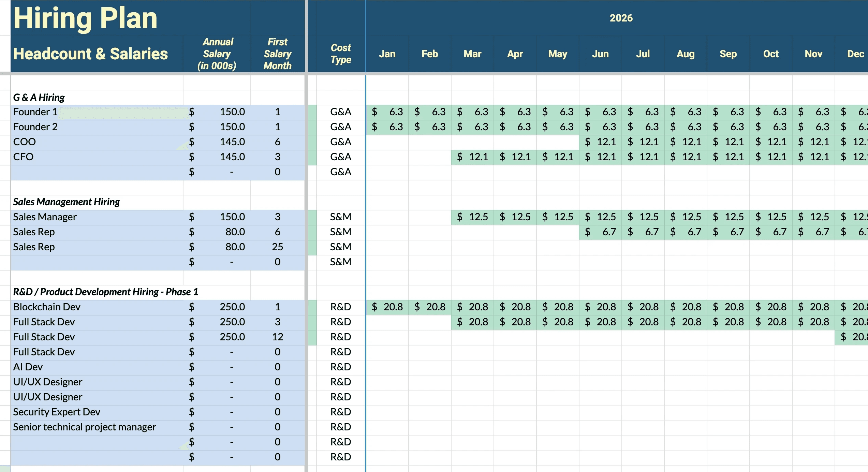Select first salary month value 12
Image resolution: width=868 pixels, height=472 pixels.
point(277,337)
